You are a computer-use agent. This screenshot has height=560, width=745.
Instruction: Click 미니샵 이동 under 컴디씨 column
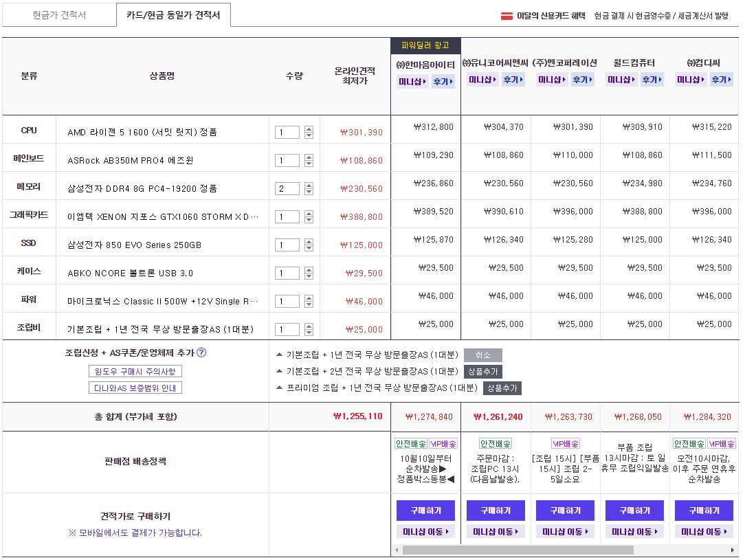(704, 532)
